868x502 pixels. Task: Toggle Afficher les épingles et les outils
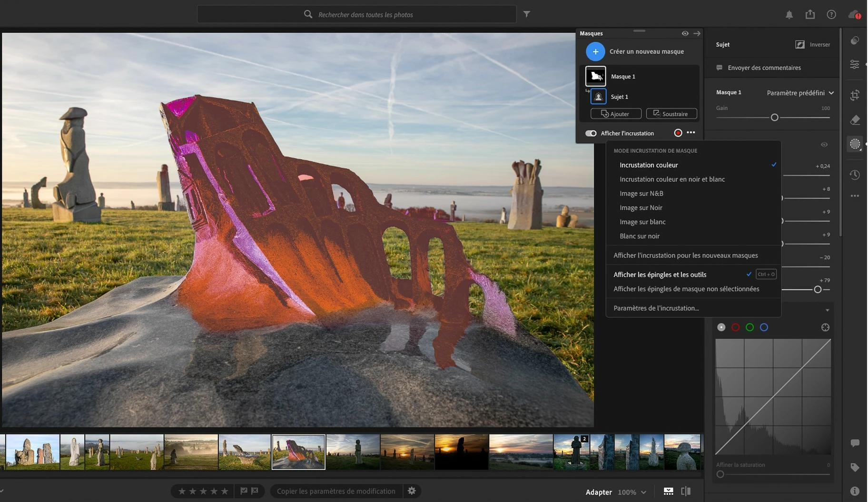tap(694, 275)
